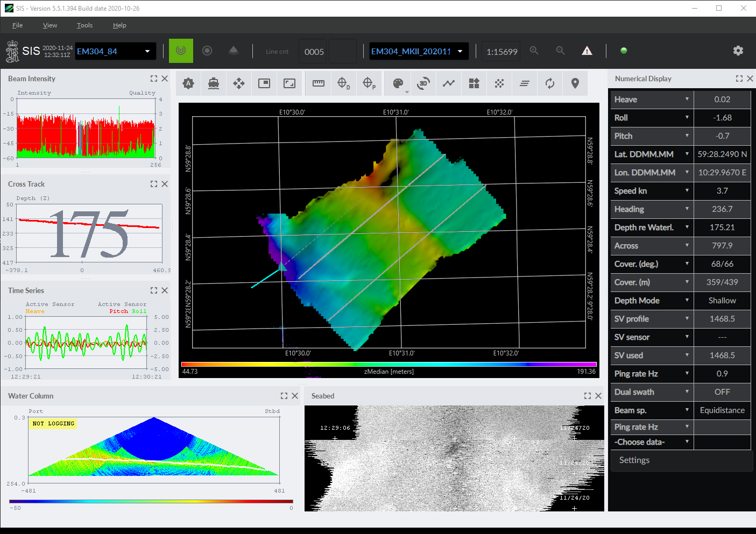This screenshot has height=534, width=756.
Task: Open the color palette tool
Action: click(398, 83)
